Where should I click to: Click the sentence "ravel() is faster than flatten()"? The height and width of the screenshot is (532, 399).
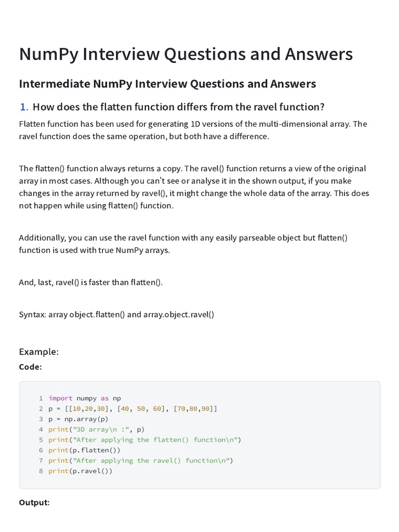coord(91,282)
